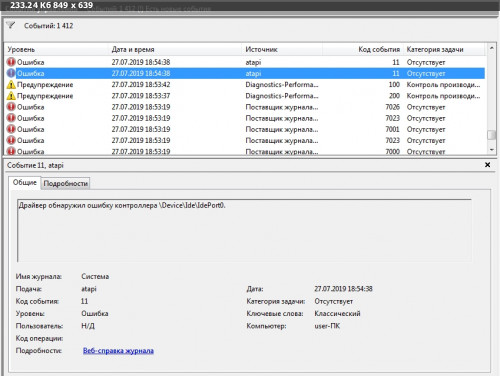Click the list scrollbar down arrow

[x=491, y=150]
